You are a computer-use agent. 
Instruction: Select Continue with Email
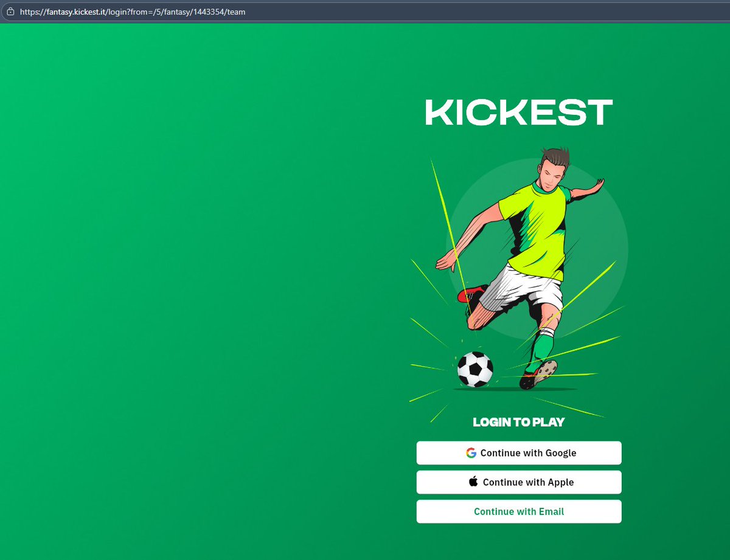519,511
